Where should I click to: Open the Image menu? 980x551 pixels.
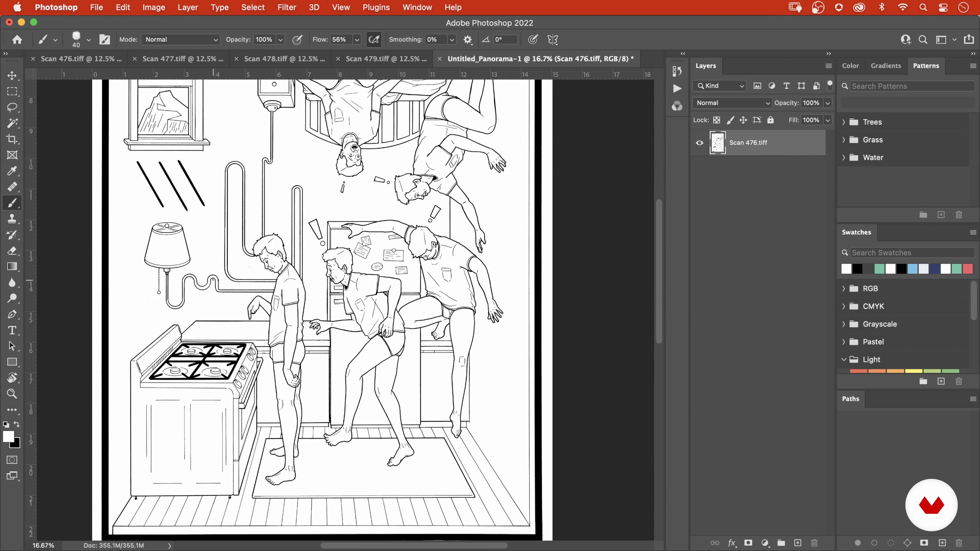point(154,7)
